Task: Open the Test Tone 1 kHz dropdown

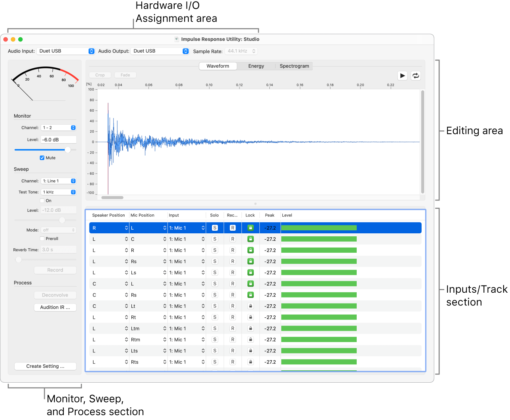Action: pyautogui.click(x=59, y=192)
